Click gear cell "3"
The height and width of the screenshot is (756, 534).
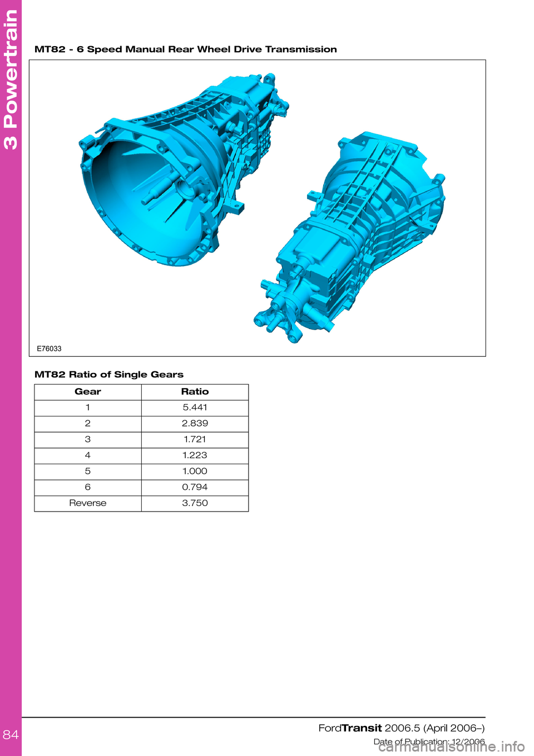[88, 440]
